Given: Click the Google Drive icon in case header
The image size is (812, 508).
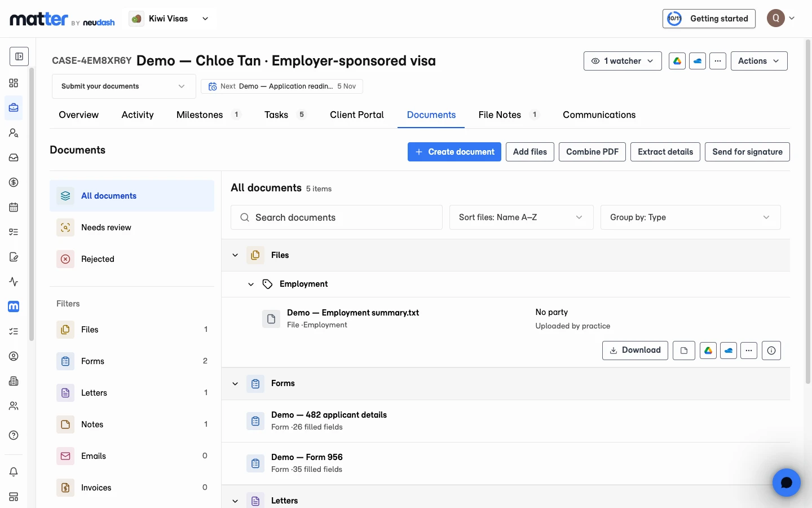Looking at the screenshot, I should click(x=677, y=61).
